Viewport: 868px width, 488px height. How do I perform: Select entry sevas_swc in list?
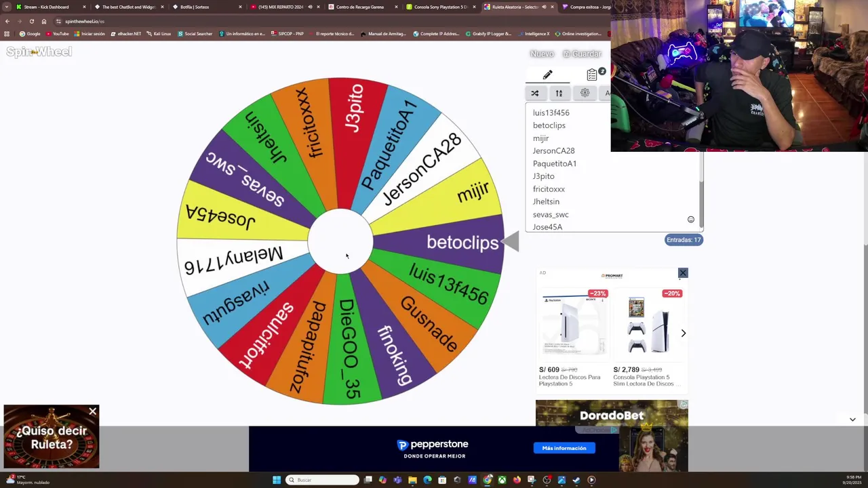pyautogui.click(x=551, y=214)
